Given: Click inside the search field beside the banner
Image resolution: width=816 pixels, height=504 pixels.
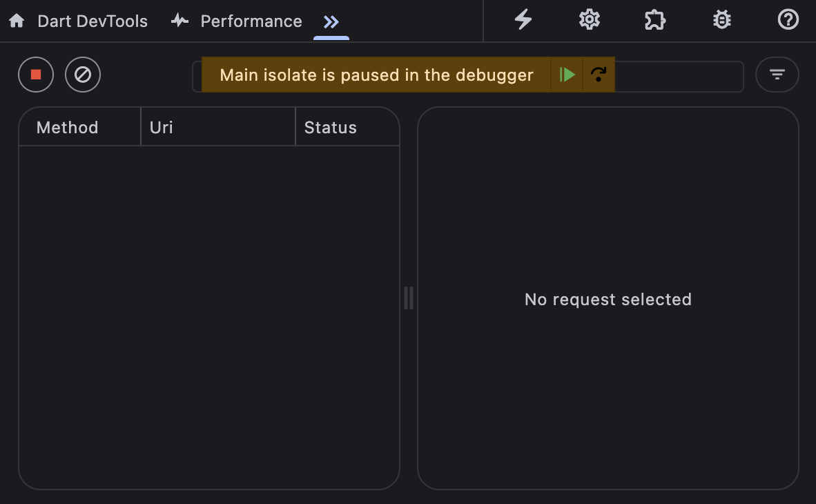Looking at the screenshot, I should click(x=680, y=76).
